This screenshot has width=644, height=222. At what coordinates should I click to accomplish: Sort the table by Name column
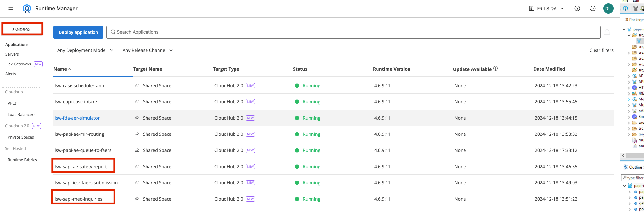coord(62,69)
